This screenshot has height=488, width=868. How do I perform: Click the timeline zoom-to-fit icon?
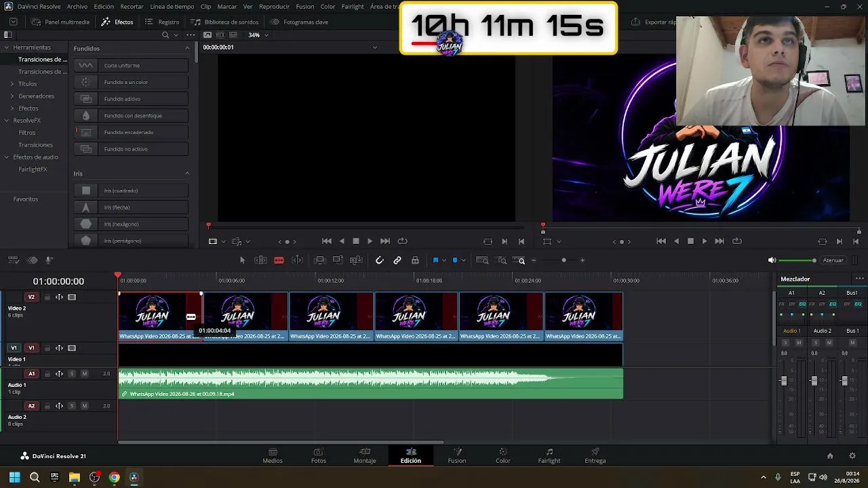[x=482, y=260]
